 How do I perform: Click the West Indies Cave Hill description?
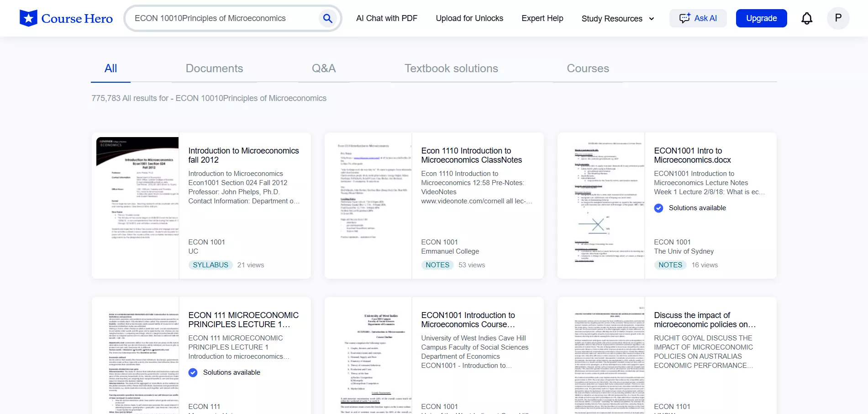[475, 352]
